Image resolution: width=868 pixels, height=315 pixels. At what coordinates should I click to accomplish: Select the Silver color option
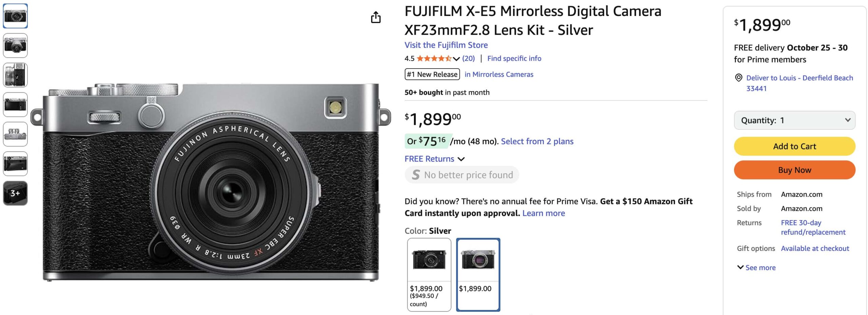(478, 274)
